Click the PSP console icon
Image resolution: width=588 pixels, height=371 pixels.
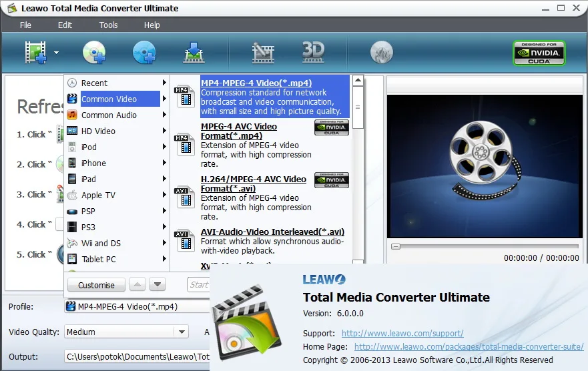(72, 212)
